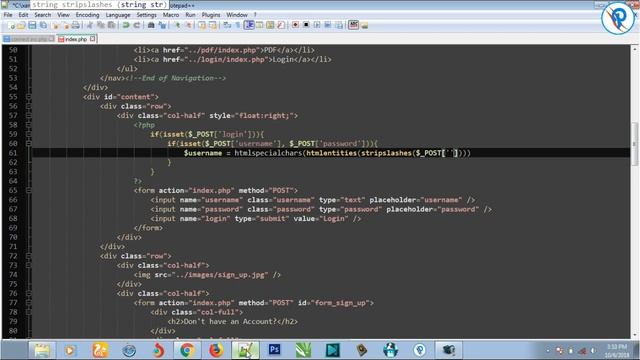Open the User Defined Language icon

[259, 25]
